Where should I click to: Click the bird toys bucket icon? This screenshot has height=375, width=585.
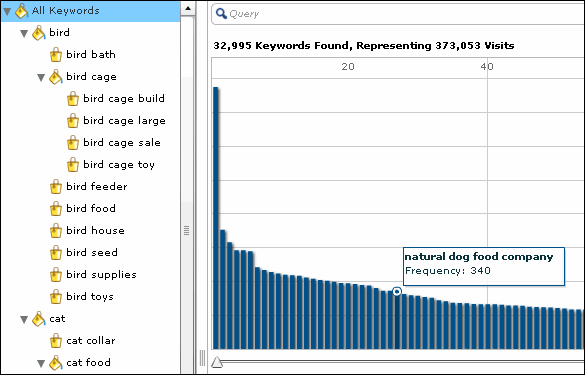(x=56, y=297)
